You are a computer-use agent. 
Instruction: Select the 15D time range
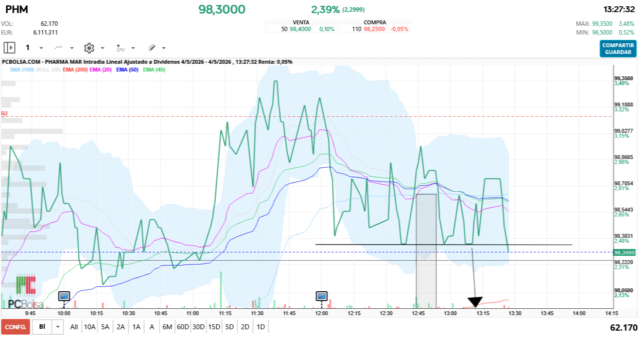point(214,327)
